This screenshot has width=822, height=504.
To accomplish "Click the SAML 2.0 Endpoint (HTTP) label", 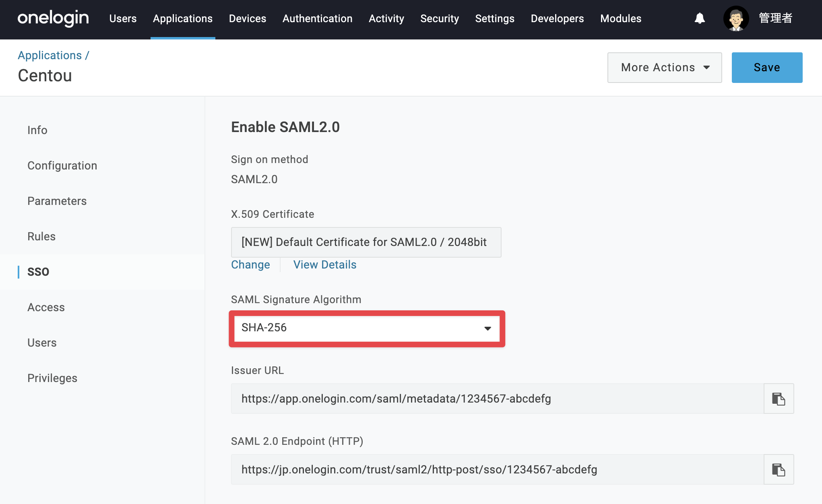I will [x=297, y=441].
